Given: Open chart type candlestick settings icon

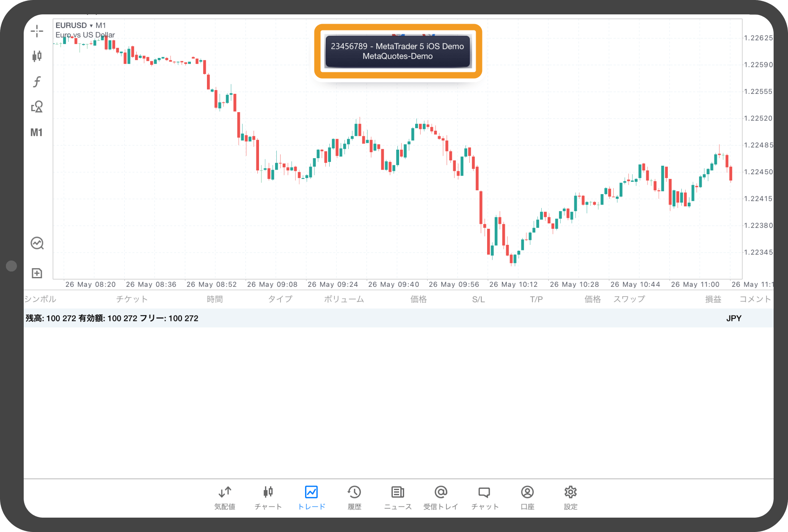Looking at the screenshot, I should (x=37, y=56).
